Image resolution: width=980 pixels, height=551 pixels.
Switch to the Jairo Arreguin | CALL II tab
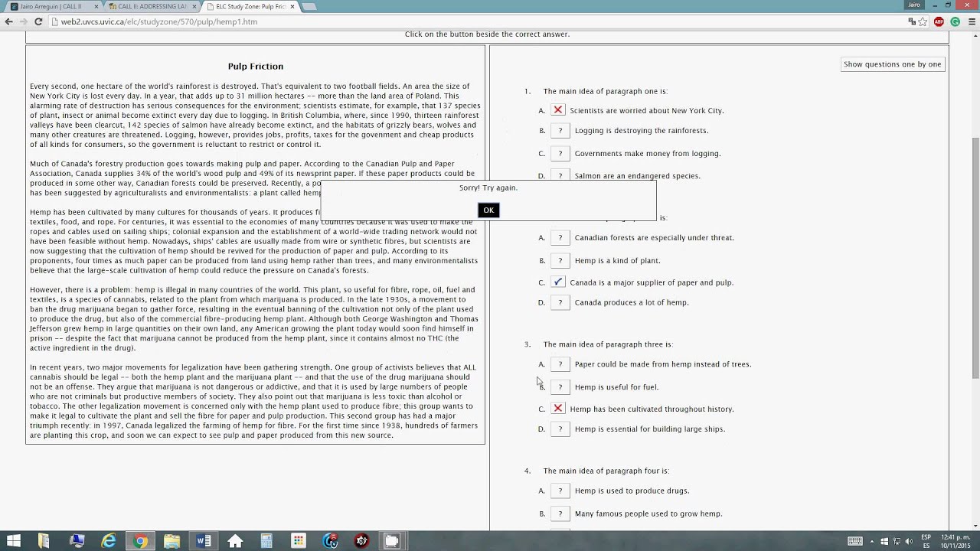coord(51,6)
